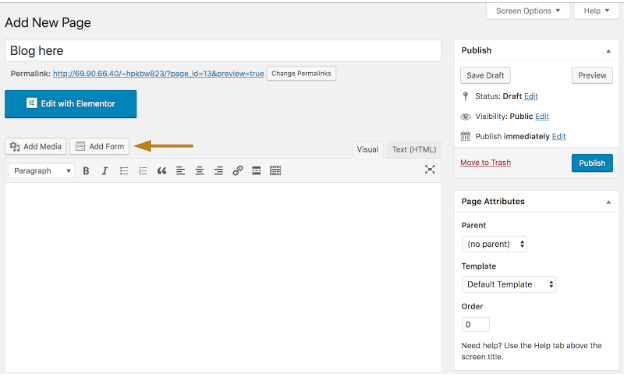
Task: Click Change Permalinks button
Action: coord(301,74)
